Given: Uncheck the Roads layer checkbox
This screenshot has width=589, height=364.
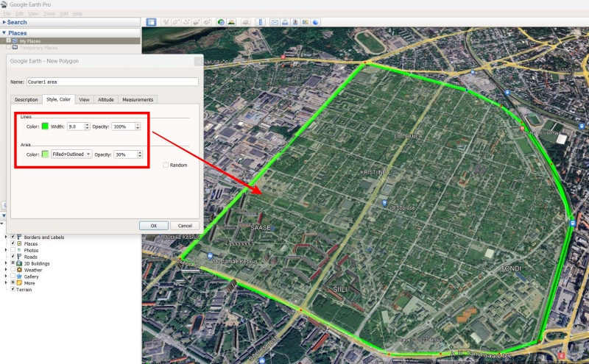Looking at the screenshot, I should point(13,256).
